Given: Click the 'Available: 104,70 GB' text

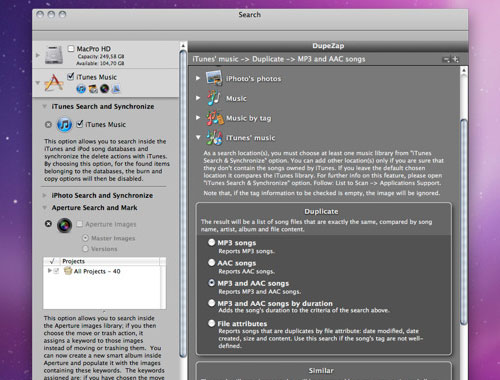Looking at the screenshot, I should pyautogui.click(x=100, y=63).
